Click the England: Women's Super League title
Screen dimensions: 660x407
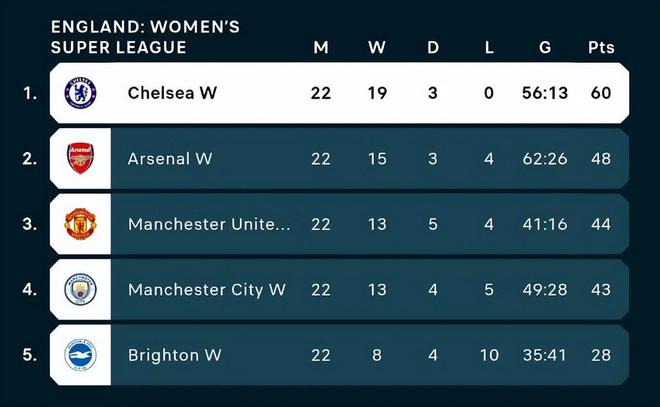click(145, 37)
